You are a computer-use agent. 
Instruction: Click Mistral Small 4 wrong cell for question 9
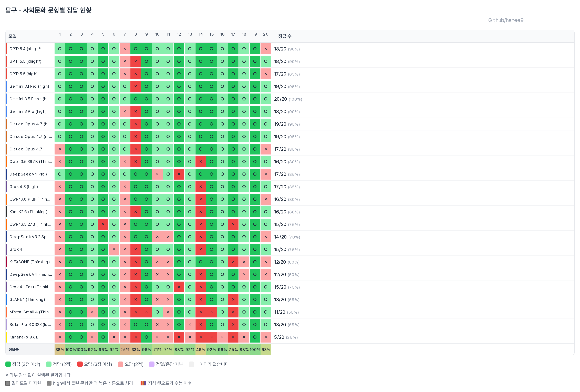tap(147, 312)
